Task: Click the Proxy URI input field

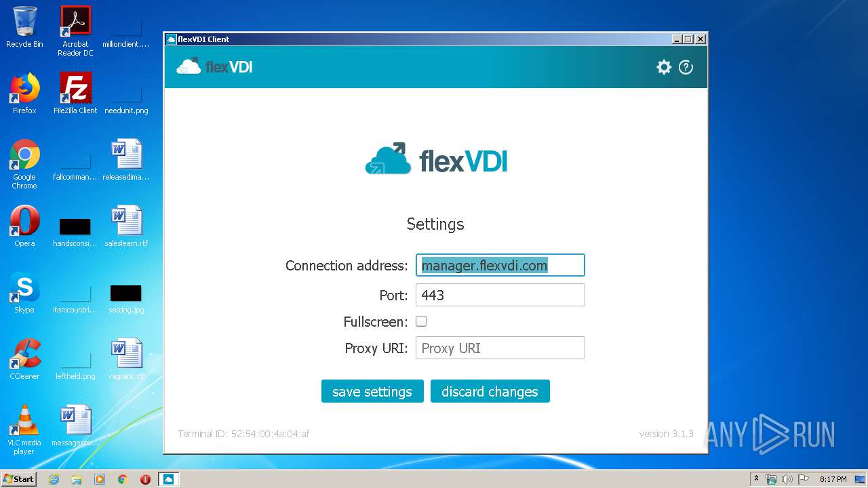Action: 500,348
